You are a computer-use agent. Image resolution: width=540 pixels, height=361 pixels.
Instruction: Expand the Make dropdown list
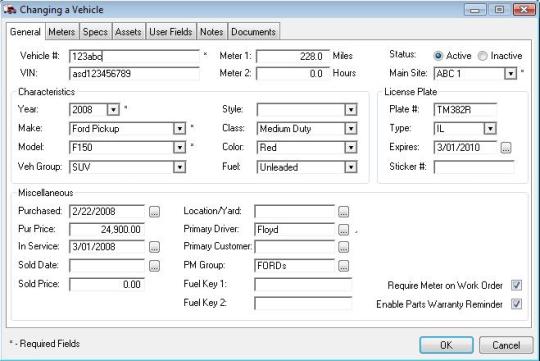179,129
